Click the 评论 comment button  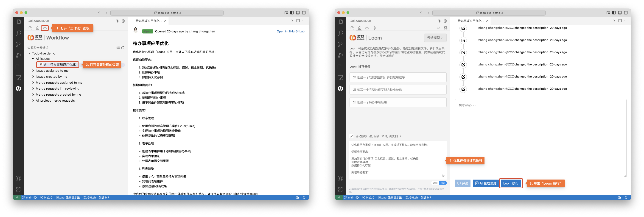tap(462, 183)
